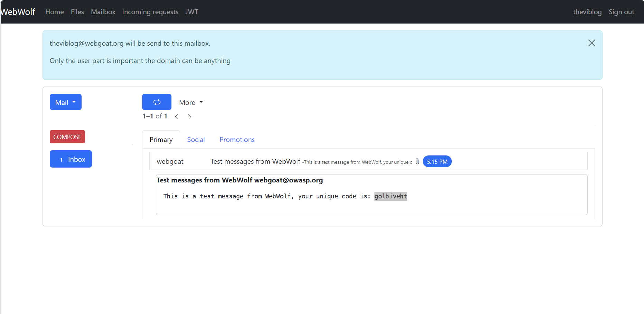The image size is (644, 314).
Task: Switch to the Promotions tab
Action: point(237,140)
